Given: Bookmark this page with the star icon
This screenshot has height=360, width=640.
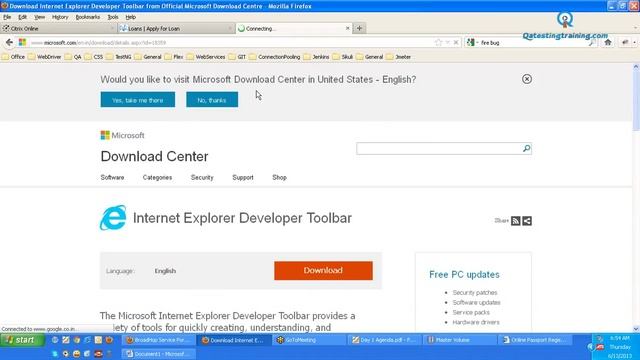Looking at the screenshot, I should tap(438, 42).
